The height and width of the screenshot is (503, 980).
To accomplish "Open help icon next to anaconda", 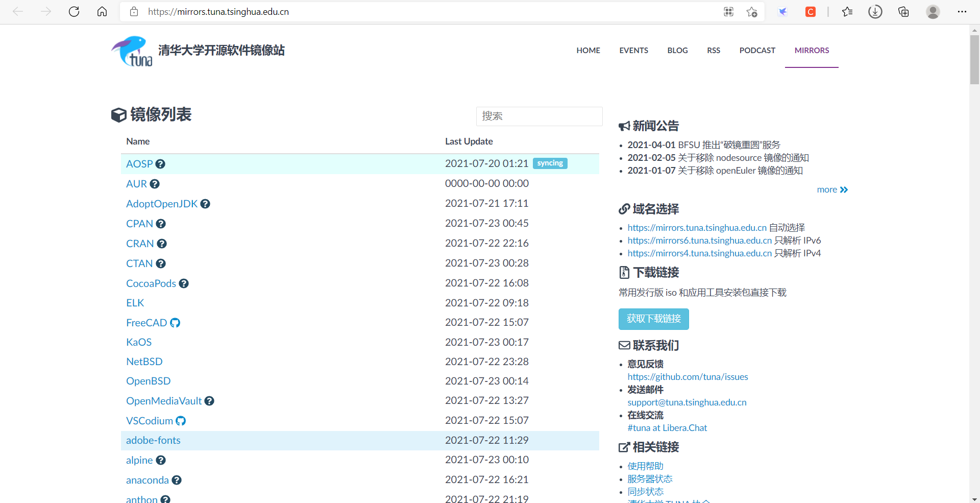I will pyautogui.click(x=177, y=480).
